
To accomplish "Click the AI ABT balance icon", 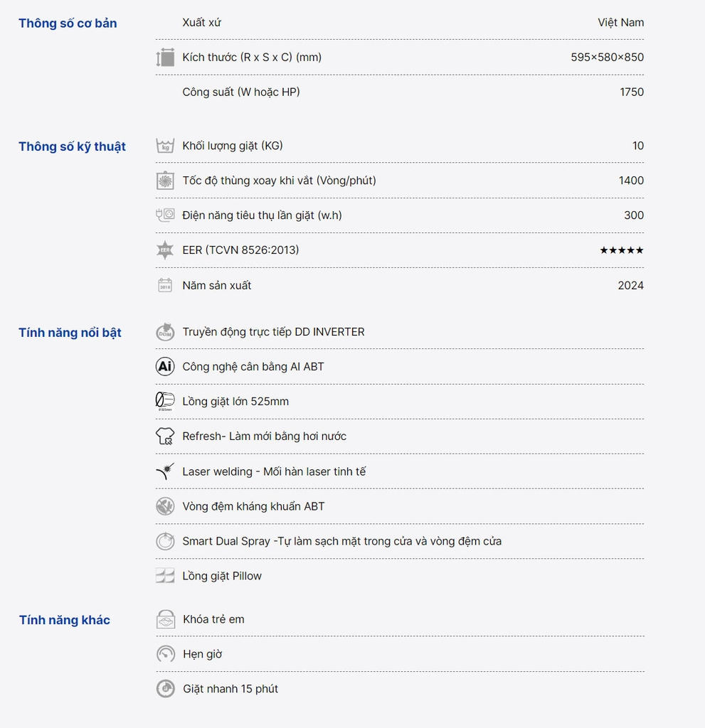I will click(165, 367).
